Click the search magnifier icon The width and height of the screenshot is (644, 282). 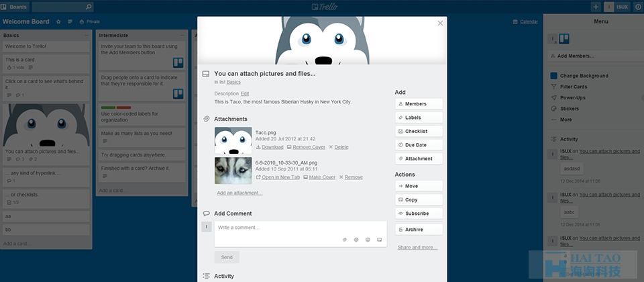tap(89, 7)
